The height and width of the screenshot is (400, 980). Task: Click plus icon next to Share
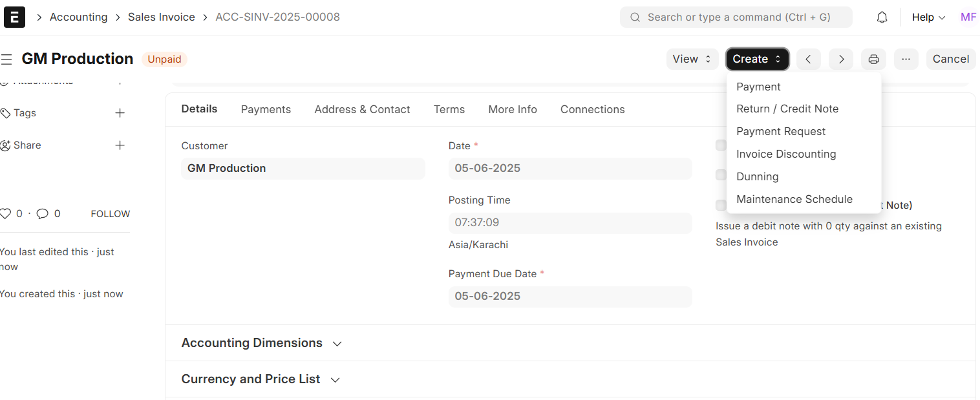(x=120, y=145)
